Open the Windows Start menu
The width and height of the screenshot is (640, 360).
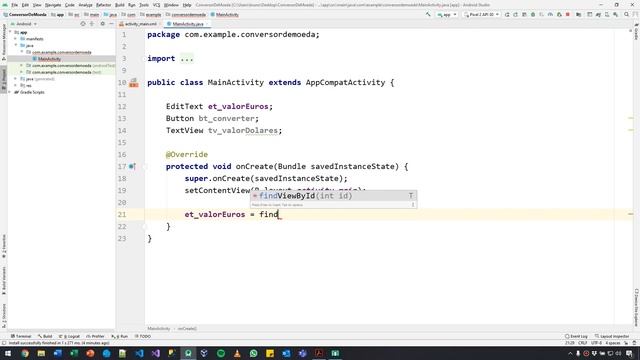click(8, 353)
